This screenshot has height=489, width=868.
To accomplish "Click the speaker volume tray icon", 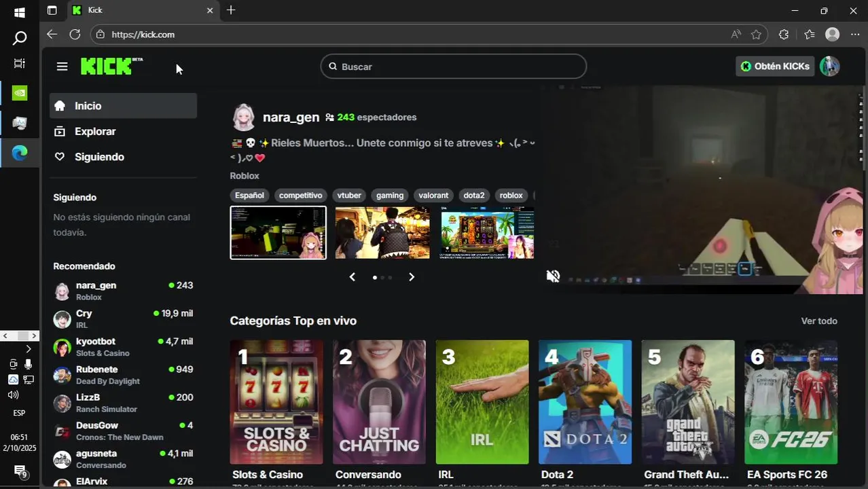I will click(x=13, y=395).
